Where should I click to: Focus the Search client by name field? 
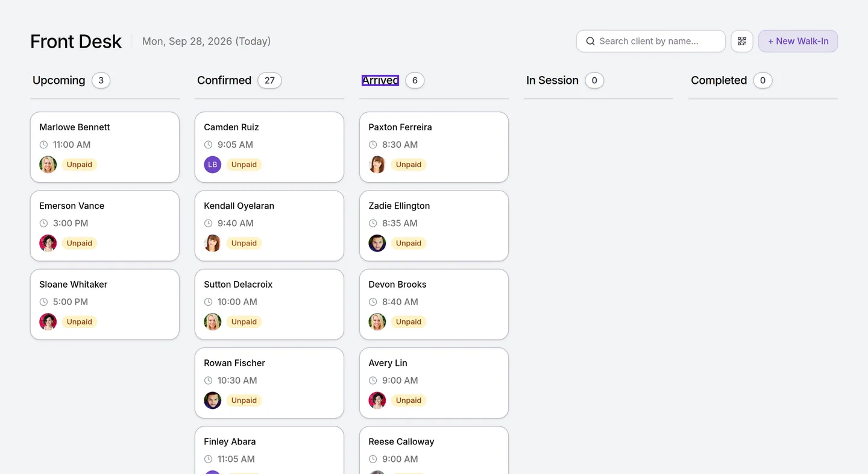point(651,41)
